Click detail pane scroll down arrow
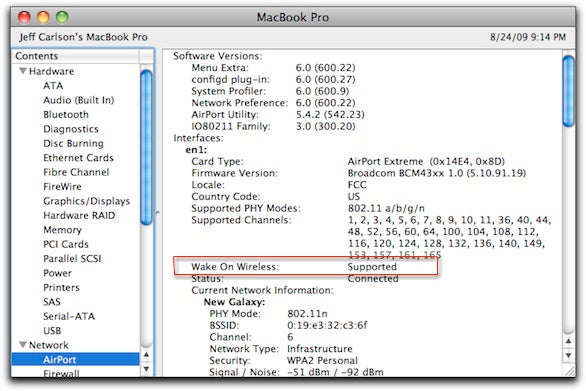Screen dimensions: 586x391 point(568,355)
